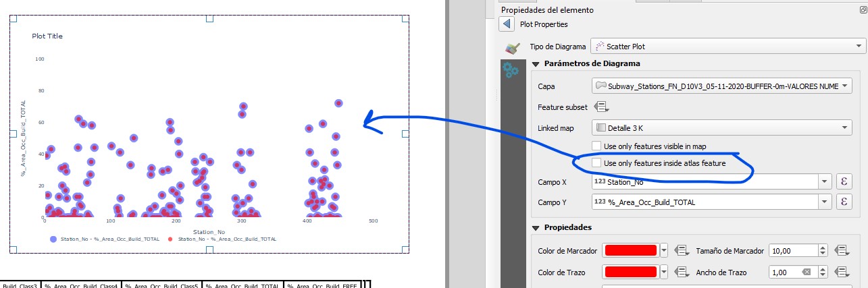Click table header %_Area_Occ_Build_TOTAL
The image size is (868, 288).
coord(243,286)
